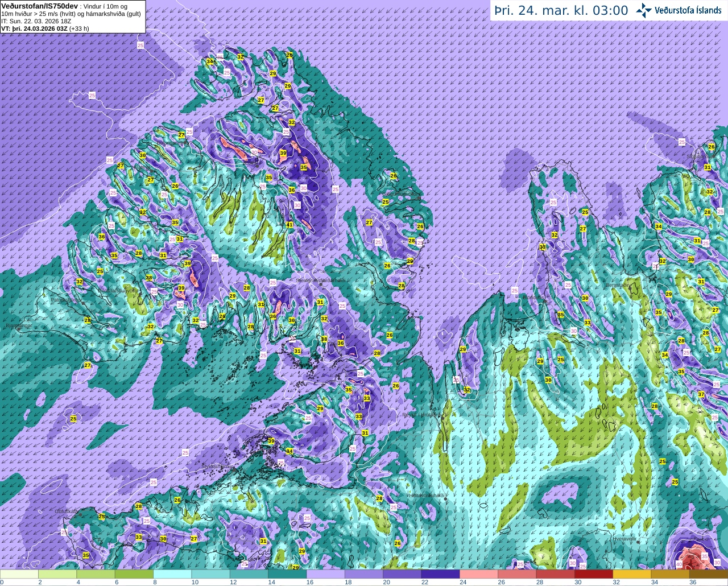Click the 'Þri. 24. mar. kl. 03:00' date header
This screenshot has height=586, width=728.
(561, 10)
